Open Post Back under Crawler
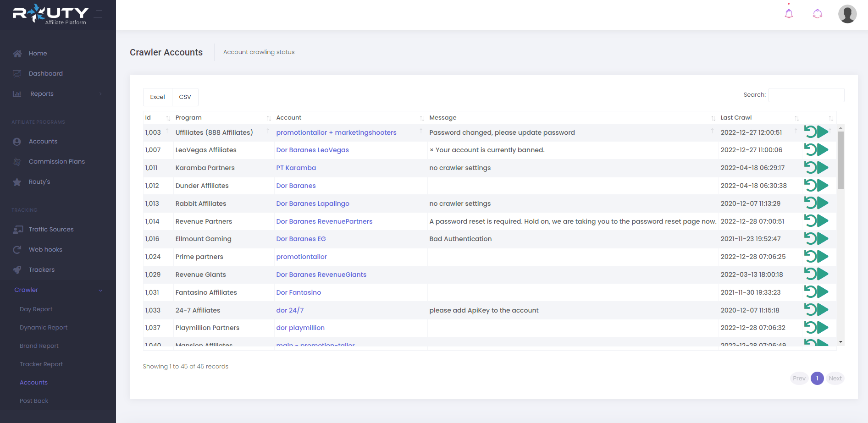The image size is (868, 423). (34, 401)
